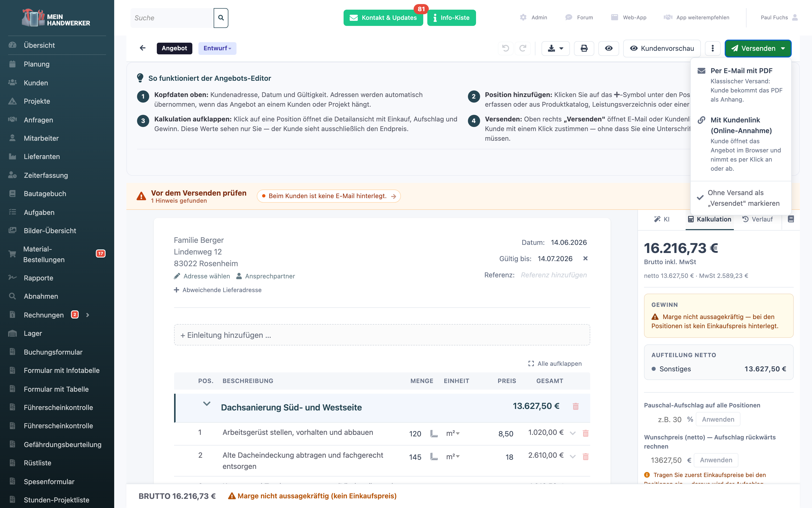Click Referenz hinzufügen field
Viewport: 812px width, 508px height.
554,275
